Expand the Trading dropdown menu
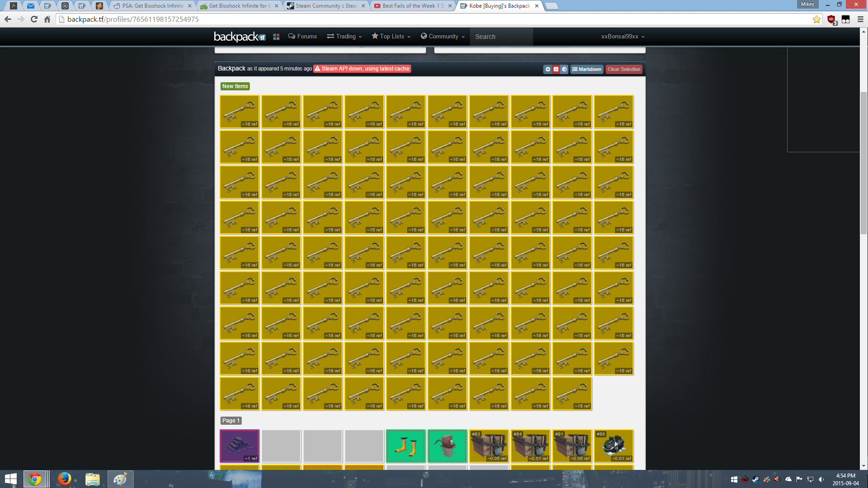 click(x=344, y=36)
